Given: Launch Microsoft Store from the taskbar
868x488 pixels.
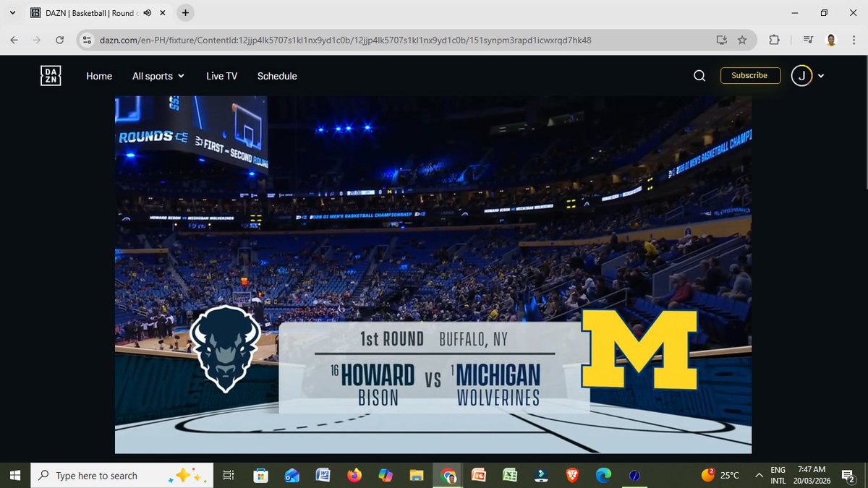Looking at the screenshot, I should pos(260,475).
